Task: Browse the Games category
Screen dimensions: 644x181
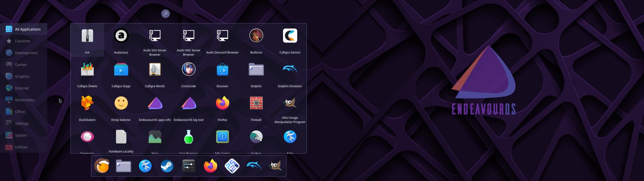Action: pos(23,65)
